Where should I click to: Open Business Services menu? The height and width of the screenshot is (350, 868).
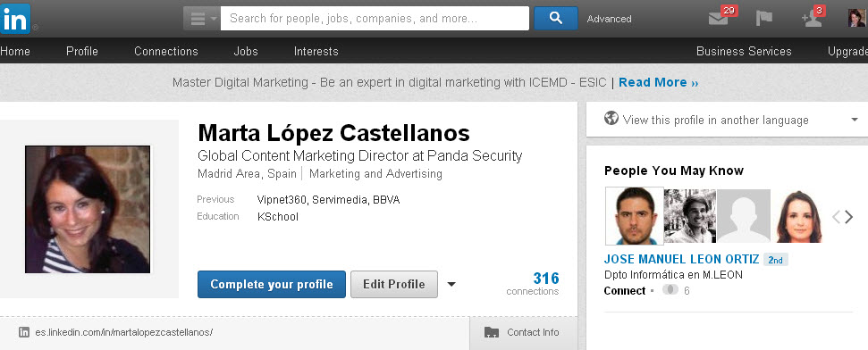[744, 52]
